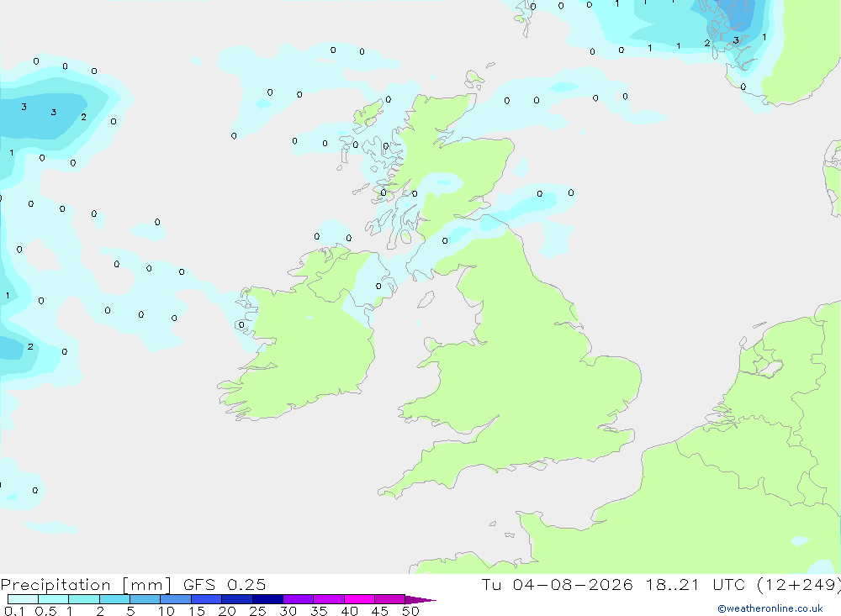Click the legend swatch between 40 and 45
Image resolution: width=841 pixels, height=616 pixels.
point(359,599)
